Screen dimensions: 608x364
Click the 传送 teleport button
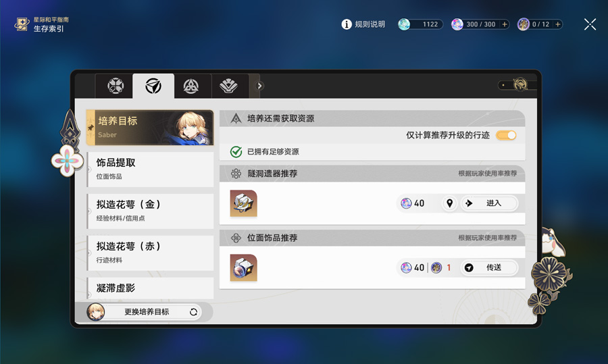coord(489,267)
